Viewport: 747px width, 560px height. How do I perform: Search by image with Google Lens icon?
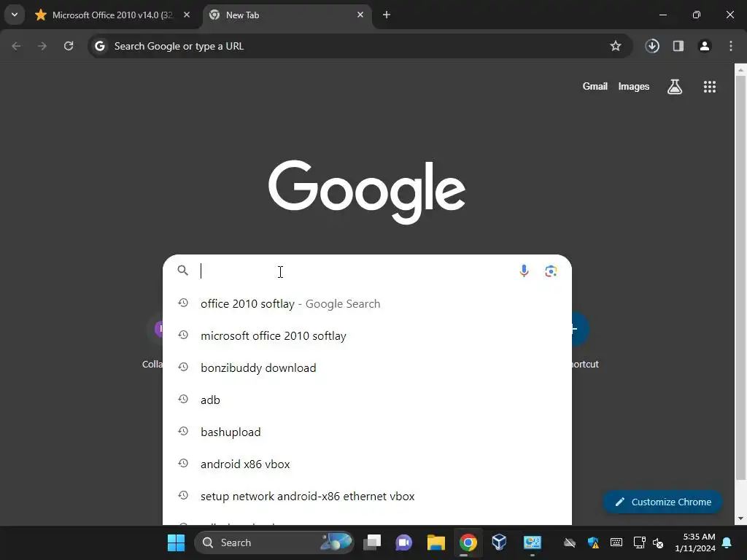[551, 271]
